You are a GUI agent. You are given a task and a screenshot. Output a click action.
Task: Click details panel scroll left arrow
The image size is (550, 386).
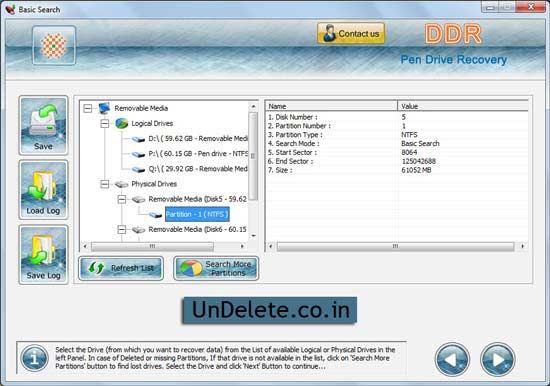coord(270,246)
